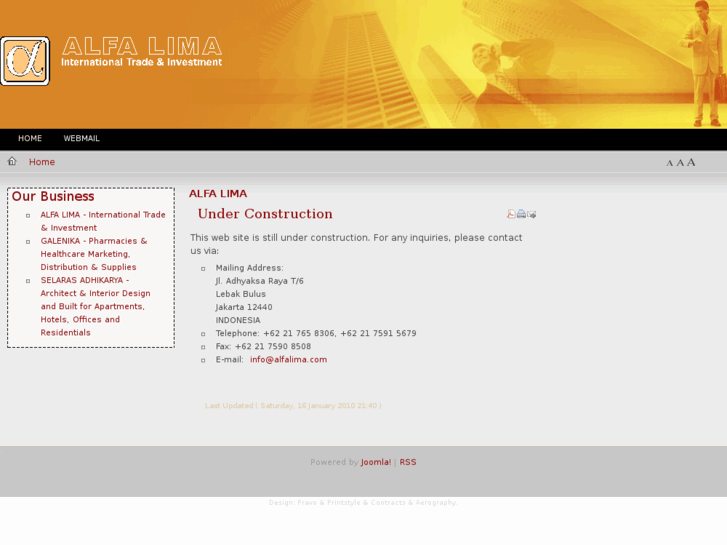
Task: Open the WEBMAIL menu item
Action: click(82, 138)
